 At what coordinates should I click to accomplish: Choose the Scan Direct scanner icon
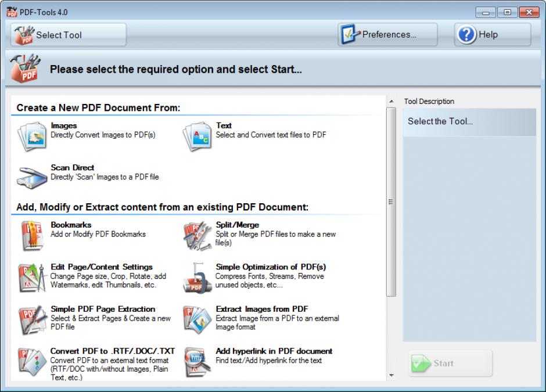[x=32, y=178]
